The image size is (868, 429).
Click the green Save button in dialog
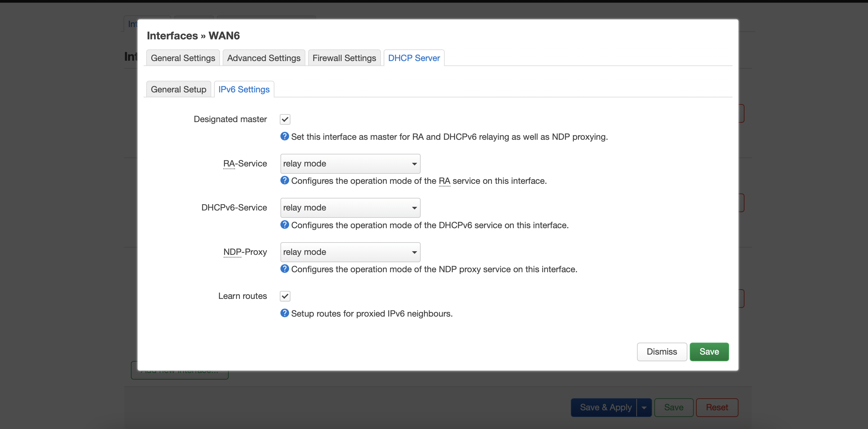(709, 352)
